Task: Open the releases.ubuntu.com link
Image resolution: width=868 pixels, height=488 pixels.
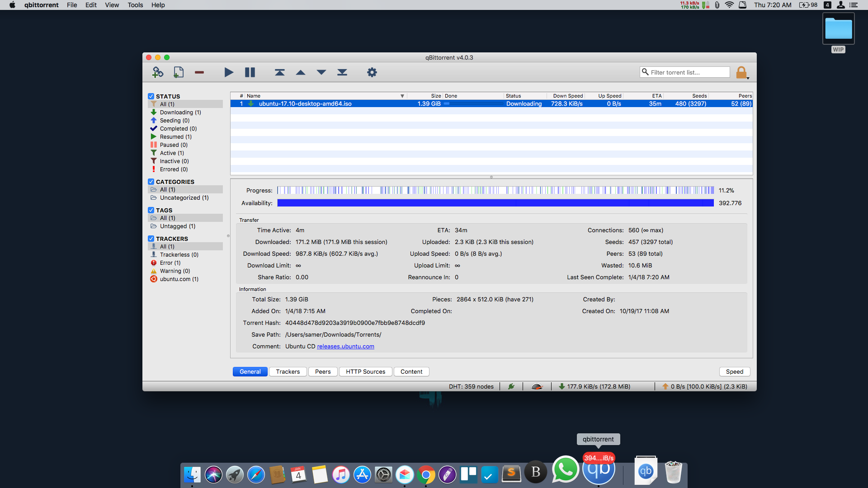Action: pyautogui.click(x=345, y=346)
